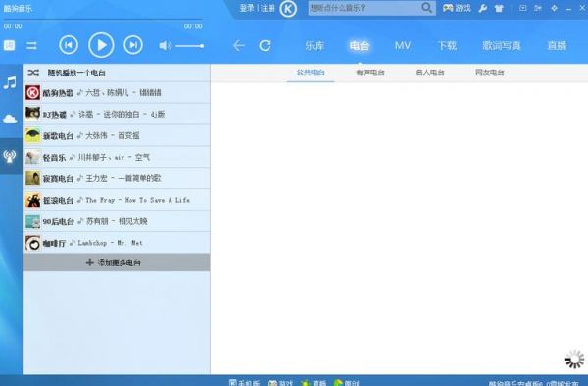Image resolution: width=588 pixels, height=386 pixels.
Task: Open the T-shirt skin changer icon
Action: 499,8
